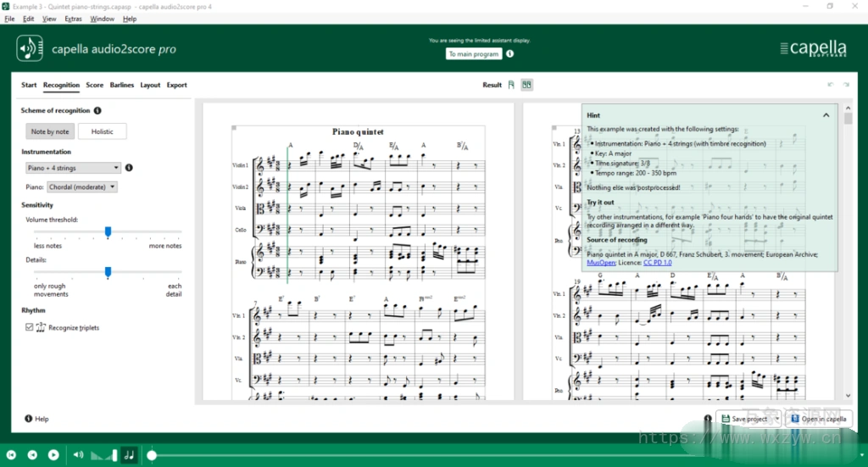Viewport: 868px width, 467px height.
Task: Switch to the Score tab
Action: [95, 85]
